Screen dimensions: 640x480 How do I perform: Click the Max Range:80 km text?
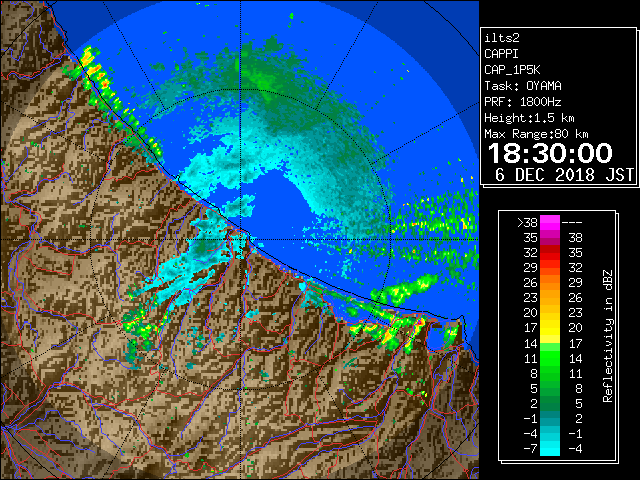click(536, 134)
